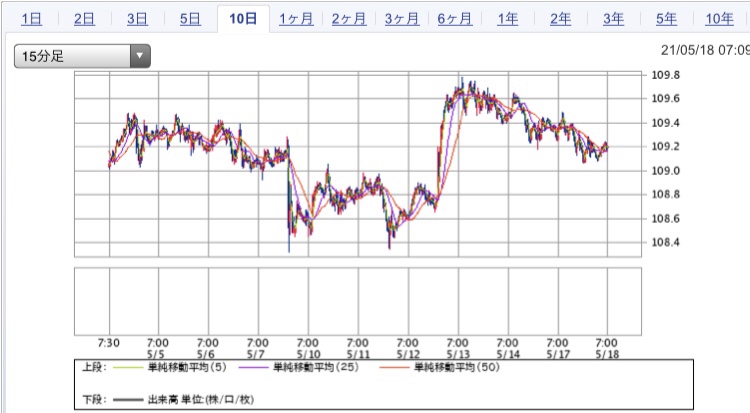Open the 10年 chart range

[719, 19]
